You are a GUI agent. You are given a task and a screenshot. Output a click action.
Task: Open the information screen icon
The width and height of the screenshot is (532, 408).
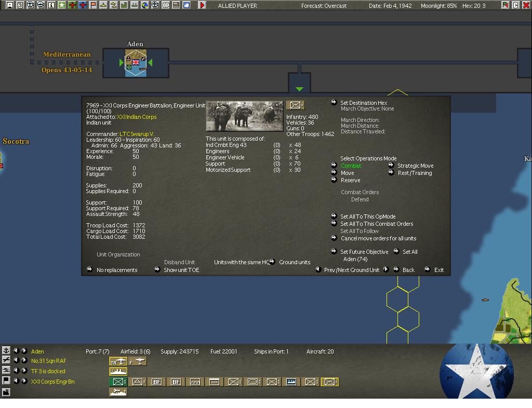(51, 5)
